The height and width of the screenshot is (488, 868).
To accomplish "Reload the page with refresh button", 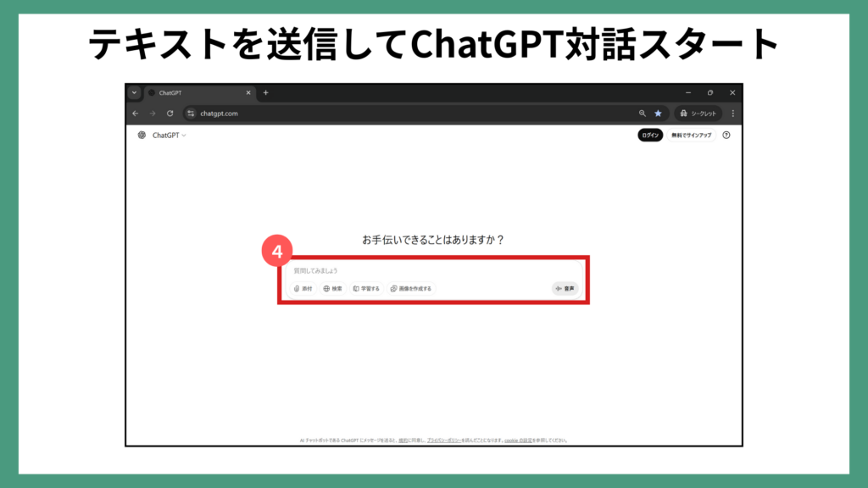I will [x=170, y=114].
